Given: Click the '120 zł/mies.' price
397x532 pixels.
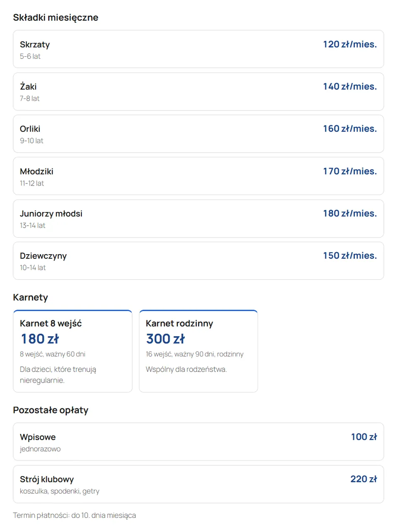Looking at the screenshot, I should coord(350,44).
